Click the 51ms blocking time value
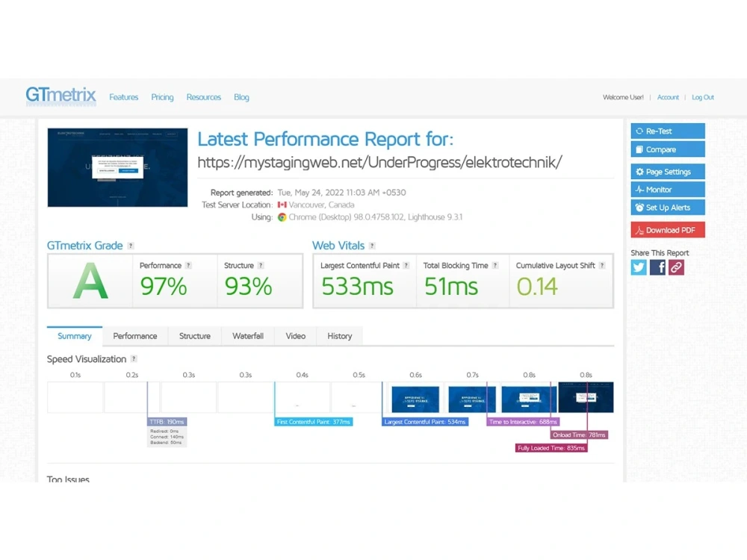This screenshot has height=560, width=747. click(x=450, y=286)
